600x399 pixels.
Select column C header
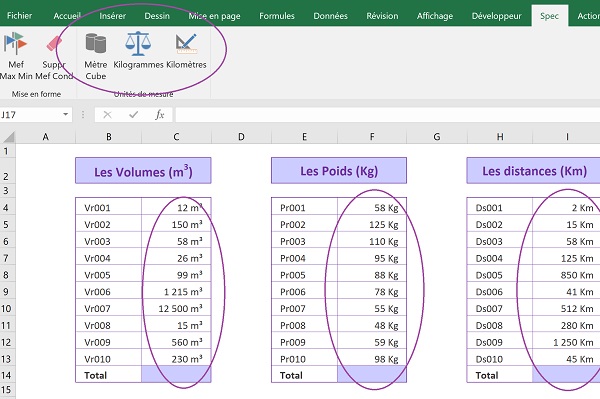pyautogui.click(x=176, y=137)
